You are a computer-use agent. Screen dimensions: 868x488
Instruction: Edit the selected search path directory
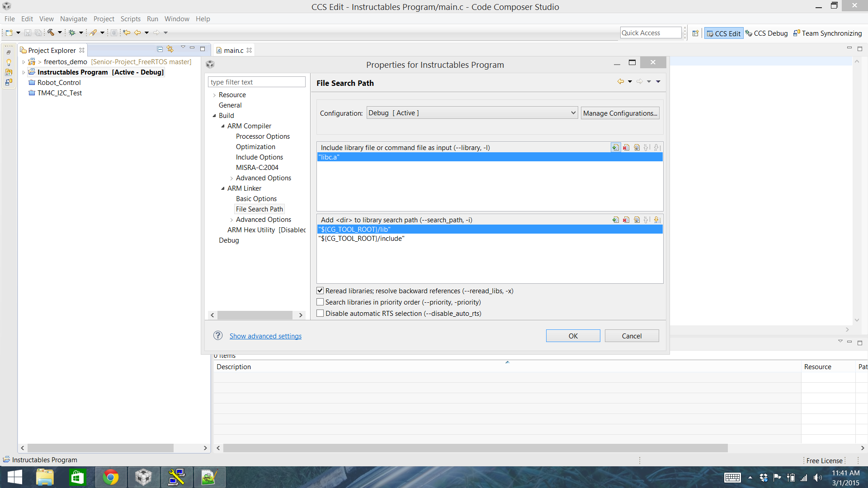point(637,220)
